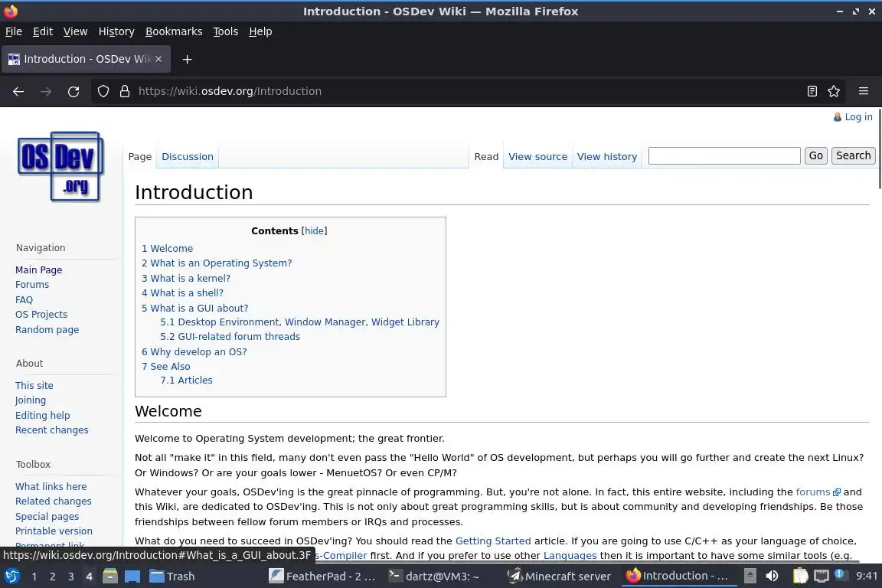Open the File menu

tap(14, 31)
